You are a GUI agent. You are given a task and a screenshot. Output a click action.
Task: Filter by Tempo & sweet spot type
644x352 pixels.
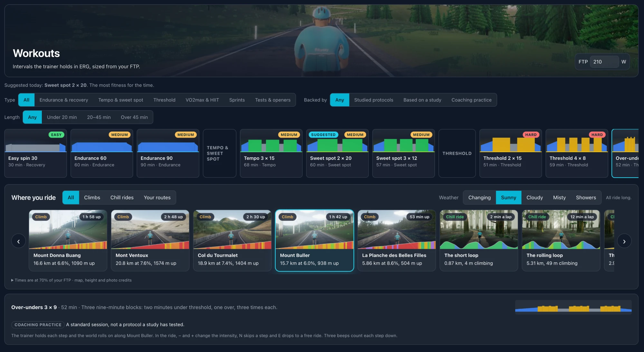(x=121, y=100)
